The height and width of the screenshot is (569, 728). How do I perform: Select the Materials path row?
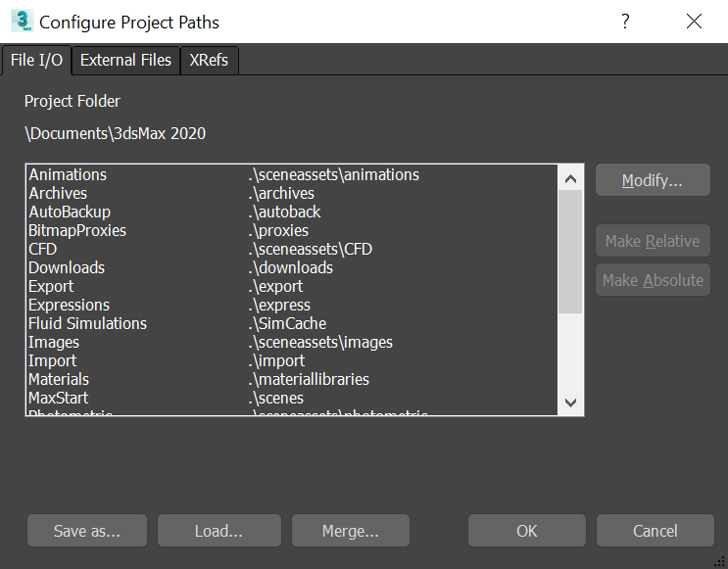pos(292,379)
